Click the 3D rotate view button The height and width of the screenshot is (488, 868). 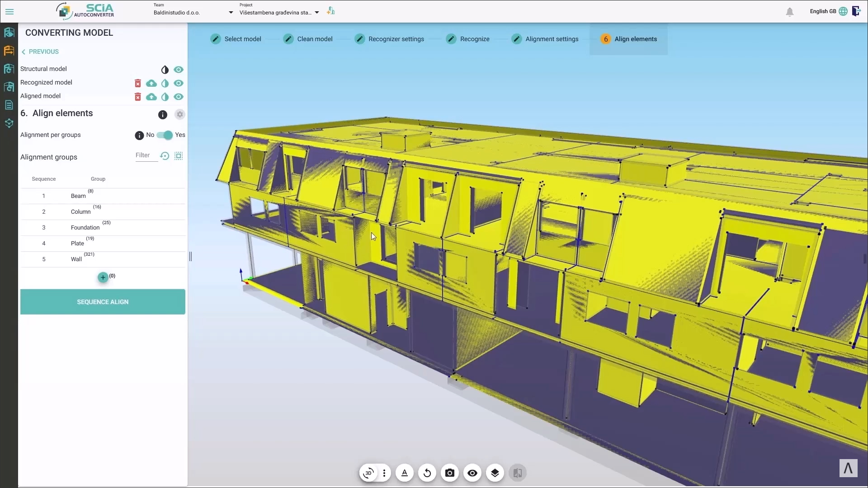[x=368, y=473]
